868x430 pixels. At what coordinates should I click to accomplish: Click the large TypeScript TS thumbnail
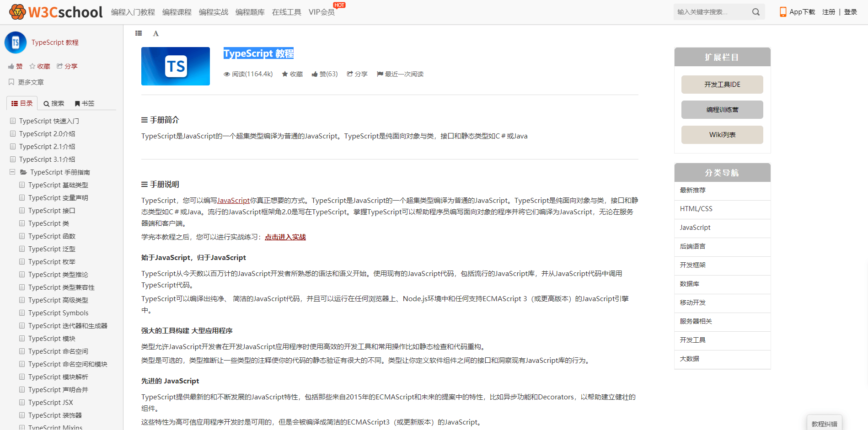click(x=176, y=66)
